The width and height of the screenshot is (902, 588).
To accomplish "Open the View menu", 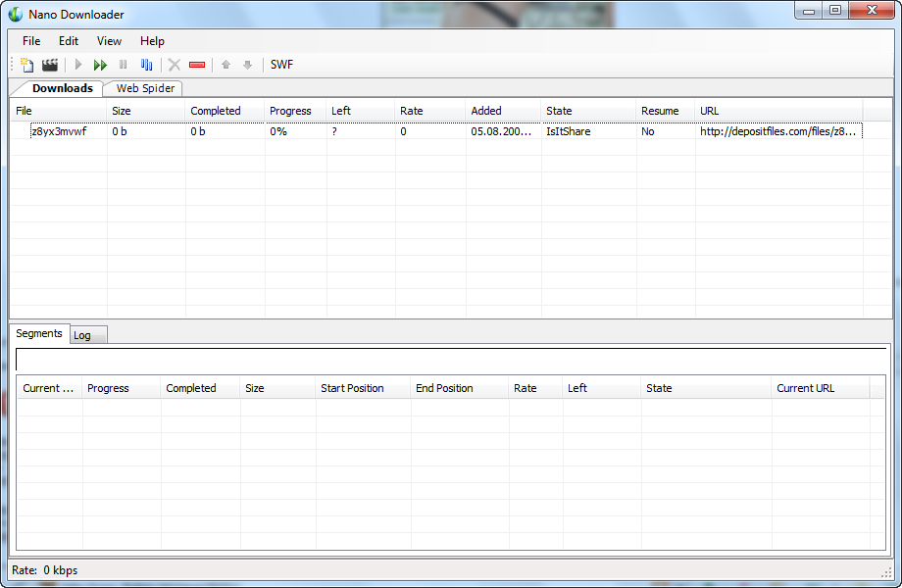I will point(109,41).
